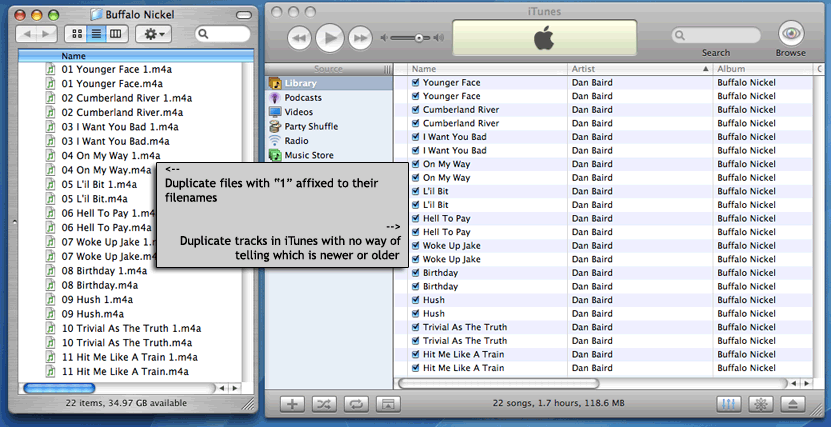Hide Finder toolbar with pill button
Screen dimensions: 831x427
243,15
